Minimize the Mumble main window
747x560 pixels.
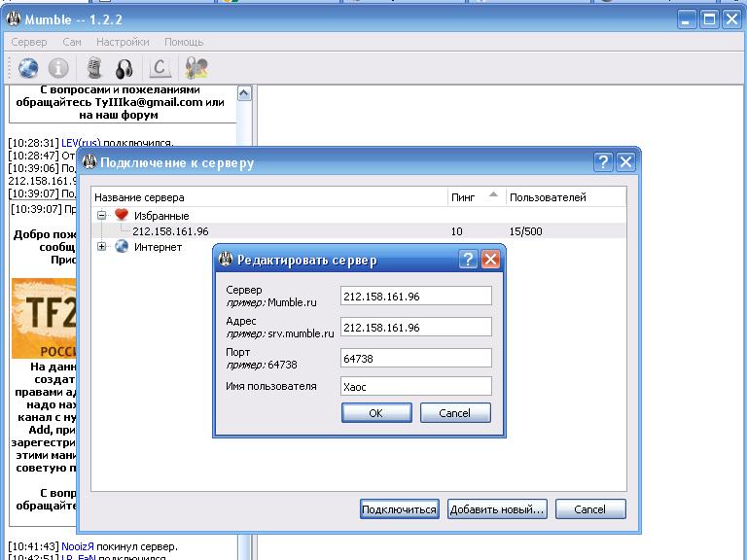tap(686, 19)
